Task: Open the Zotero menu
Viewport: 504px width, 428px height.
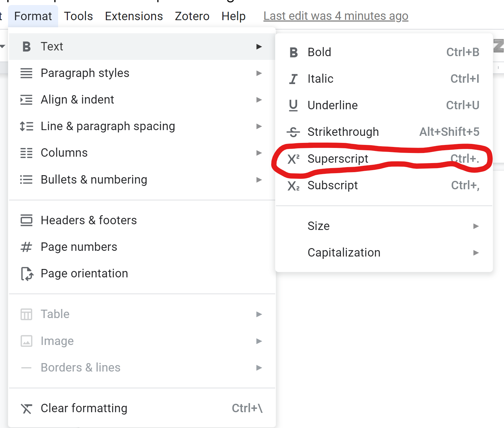Action: (192, 16)
